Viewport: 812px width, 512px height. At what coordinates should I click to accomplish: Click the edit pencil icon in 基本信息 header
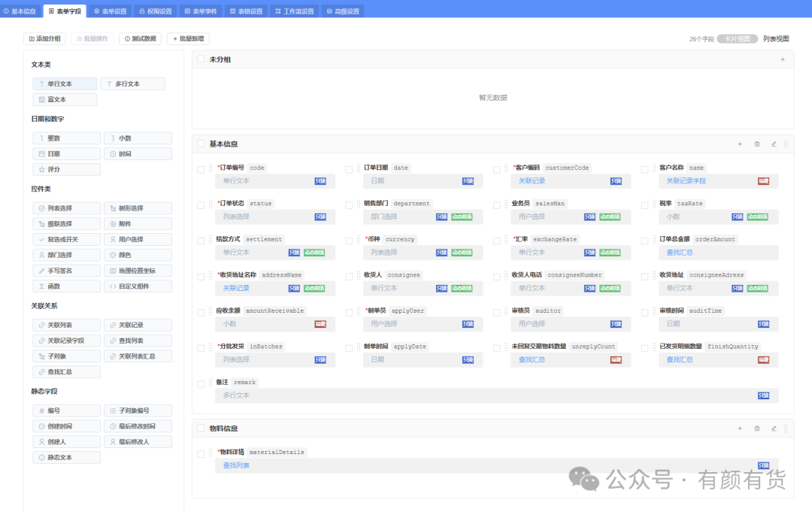[774, 144]
